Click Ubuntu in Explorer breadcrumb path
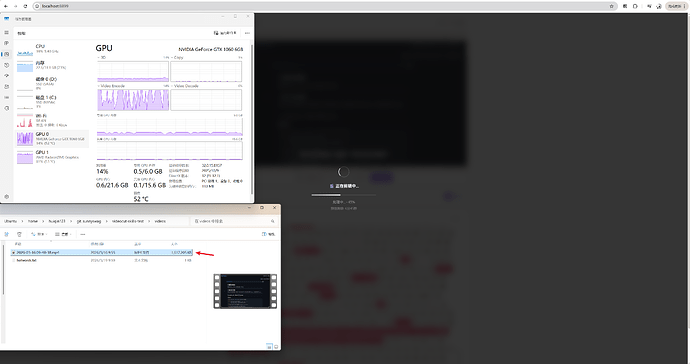The height and width of the screenshot is (364, 690). pos(11,221)
